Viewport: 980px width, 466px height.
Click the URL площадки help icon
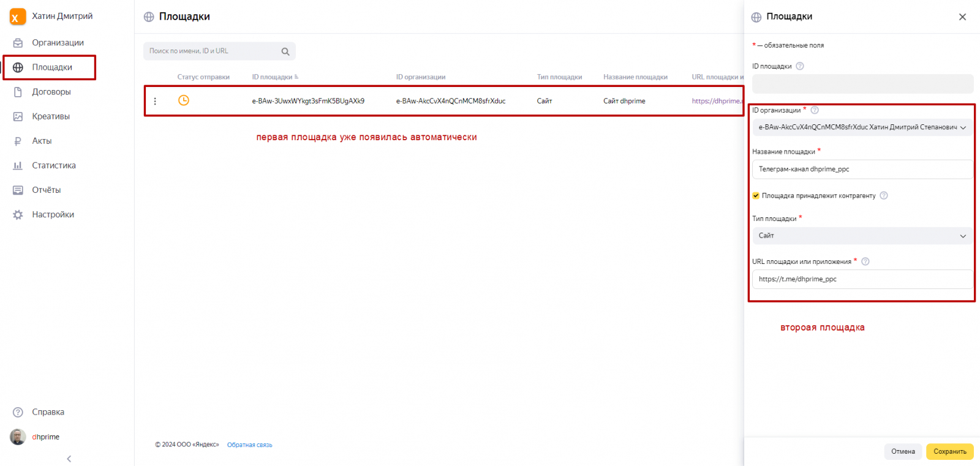click(865, 261)
